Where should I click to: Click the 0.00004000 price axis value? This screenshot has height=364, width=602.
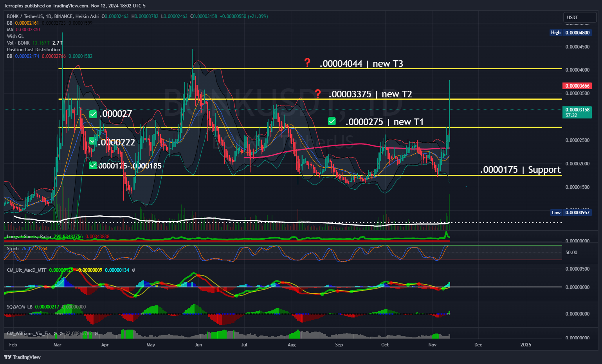point(577,70)
